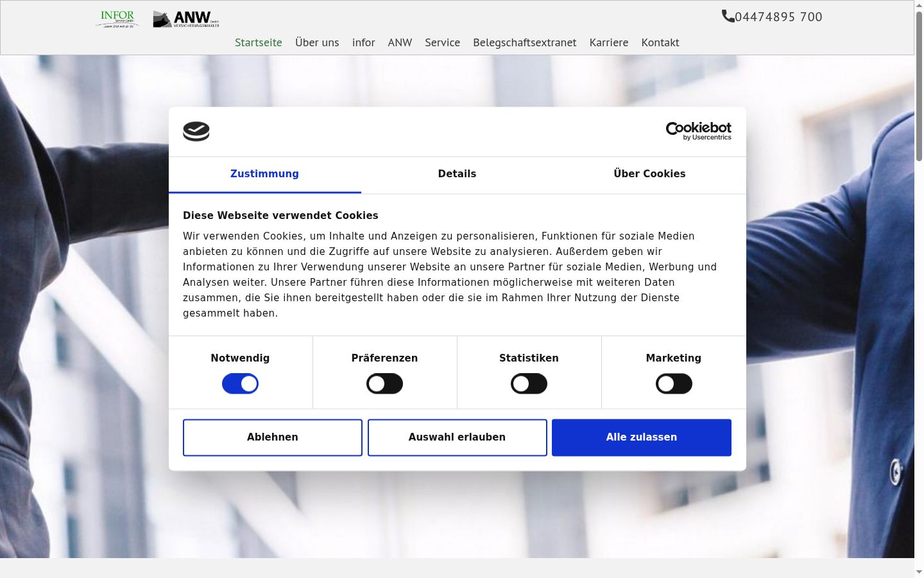Screen dimensions: 924x578
Task: Click the page's vertical scrollbar thumb
Action: point(919,85)
